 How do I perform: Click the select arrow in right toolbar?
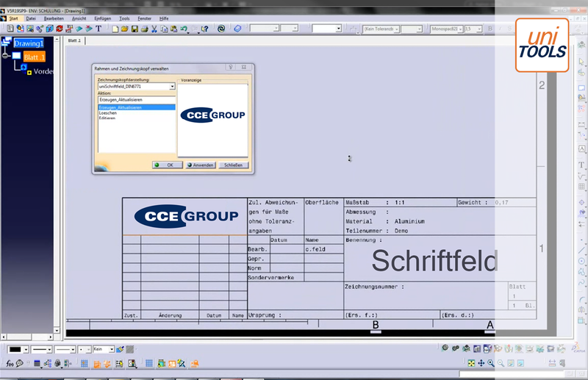(x=581, y=62)
